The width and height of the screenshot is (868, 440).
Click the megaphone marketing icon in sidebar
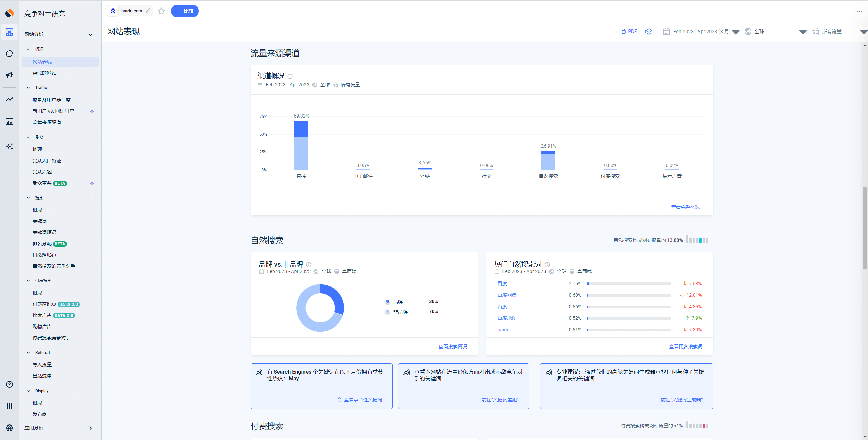pos(9,75)
